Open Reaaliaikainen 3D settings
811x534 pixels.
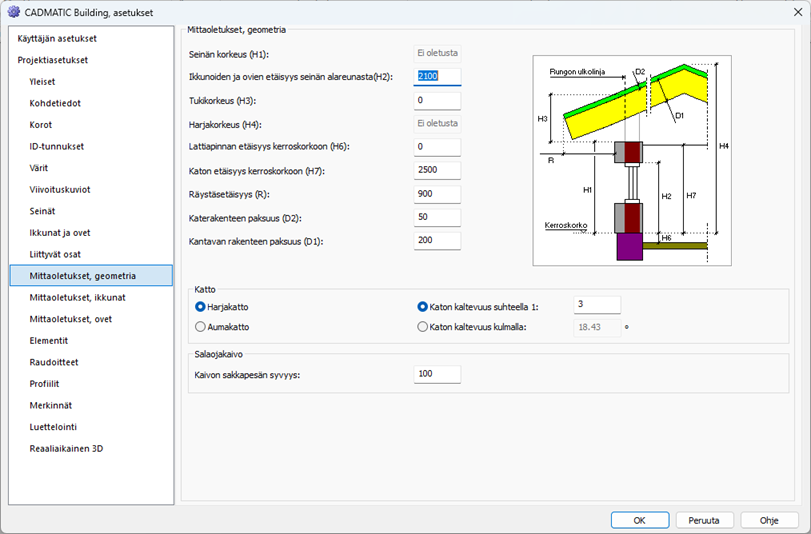tap(66, 448)
